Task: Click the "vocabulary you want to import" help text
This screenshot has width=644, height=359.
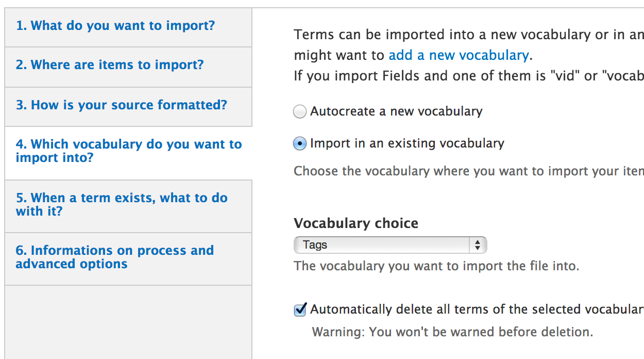Action: coord(436,266)
